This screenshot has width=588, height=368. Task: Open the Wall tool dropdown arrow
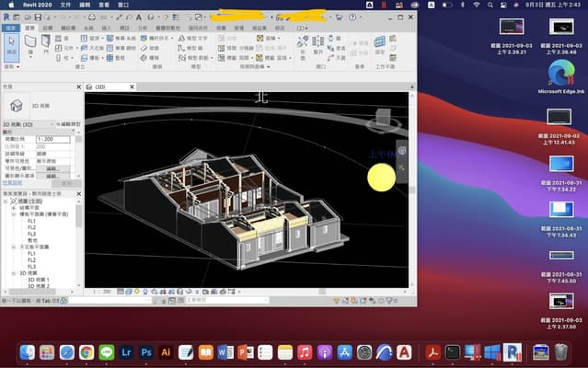tap(30, 57)
